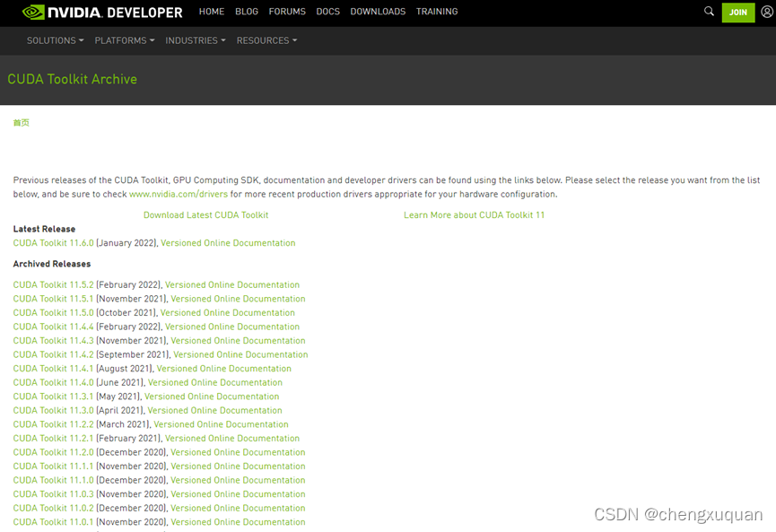Open Versioned Online Documentation for 11.0.1
This screenshot has width=776, height=532.
click(x=238, y=522)
